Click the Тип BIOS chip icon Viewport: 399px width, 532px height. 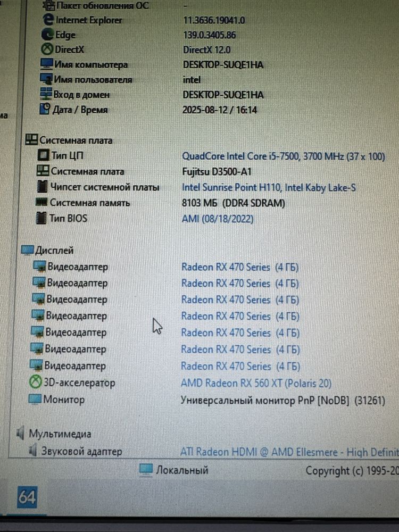point(41,218)
